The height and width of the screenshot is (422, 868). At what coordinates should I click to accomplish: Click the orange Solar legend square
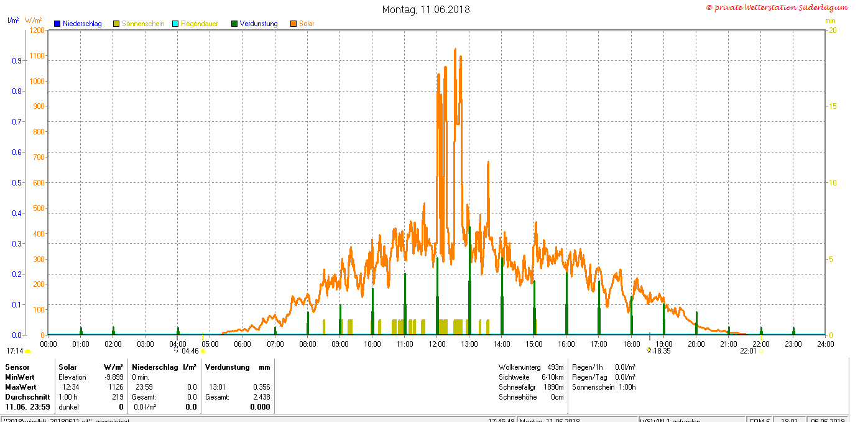tap(293, 24)
